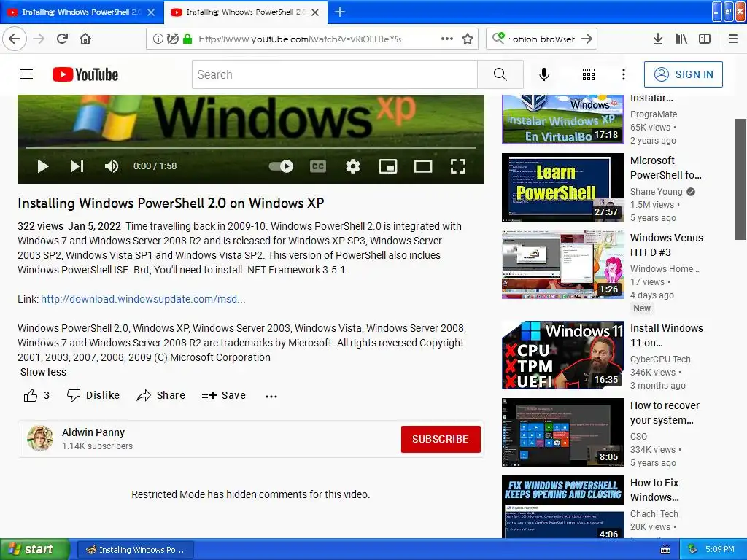Skip to the next video
747x560 pixels.
[77, 166]
